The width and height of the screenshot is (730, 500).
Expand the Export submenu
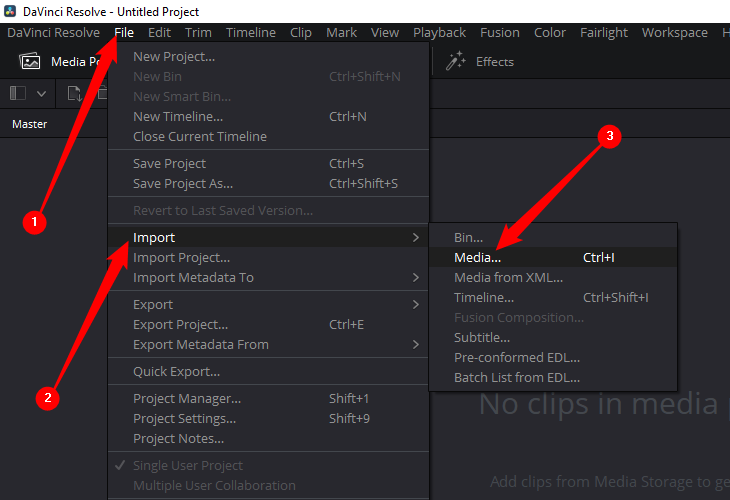tap(268, 304)
